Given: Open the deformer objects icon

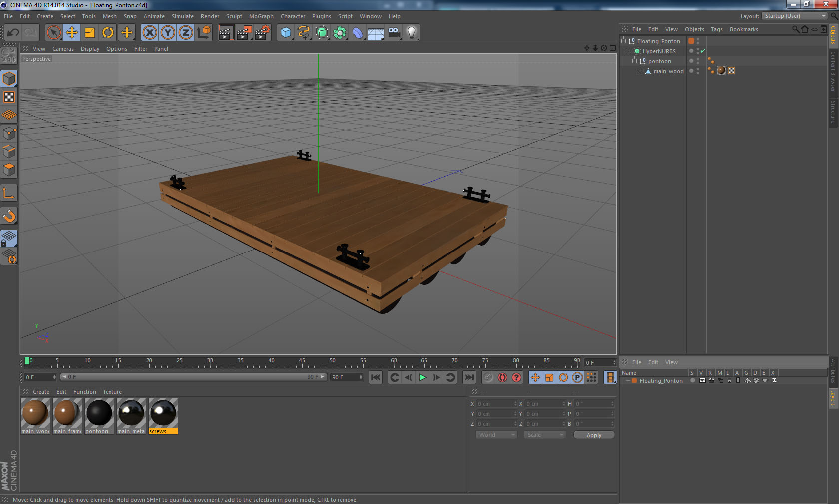Looking at the screenshot, I should 358,33.
